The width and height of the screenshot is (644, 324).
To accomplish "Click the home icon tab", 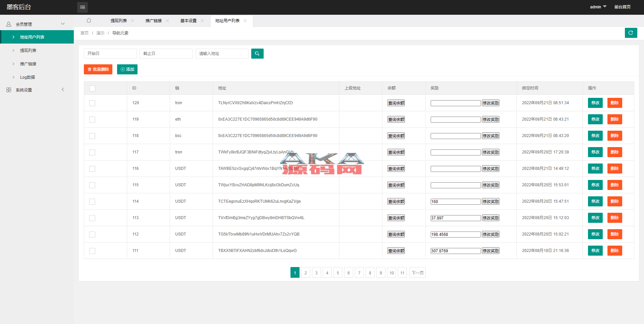I will (x=89, y=20).
